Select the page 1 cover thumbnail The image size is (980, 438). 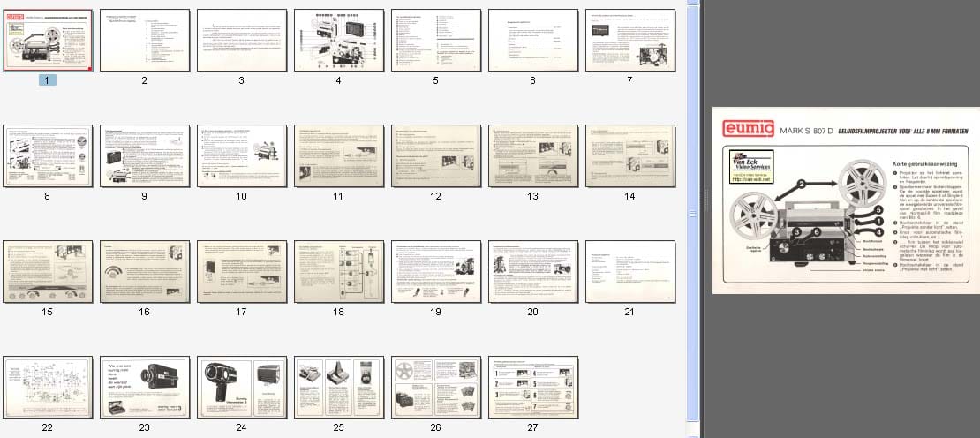[x=48, y=40]
